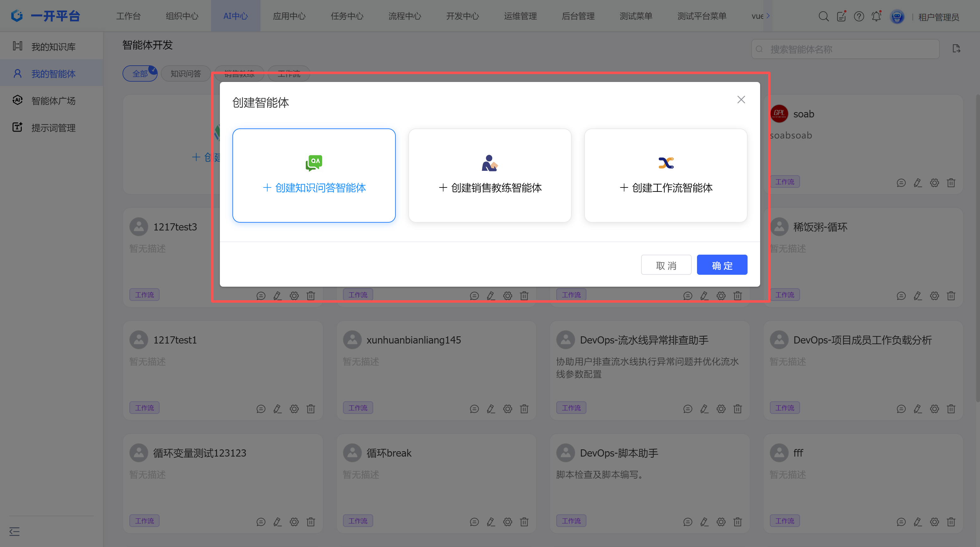Delete the soab agent via trash icon

[x=951, y=183]
